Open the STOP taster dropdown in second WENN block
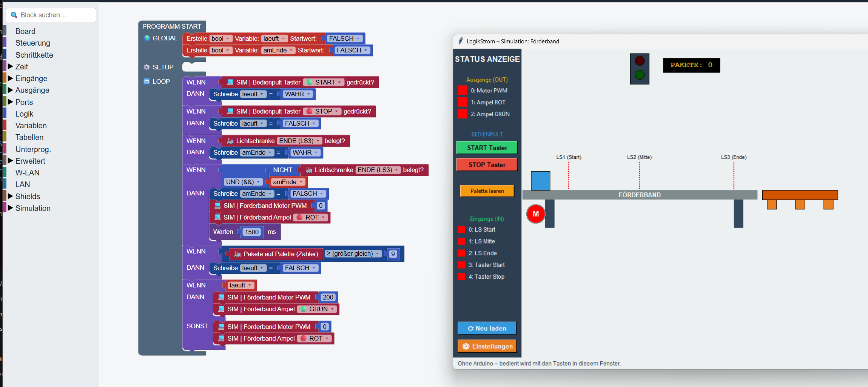The width and height of the screenshot is (868, 387). click(322, 111)
